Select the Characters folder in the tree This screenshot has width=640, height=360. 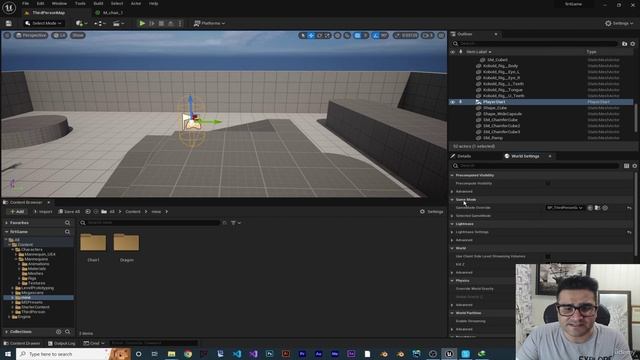tap(31, 249)
